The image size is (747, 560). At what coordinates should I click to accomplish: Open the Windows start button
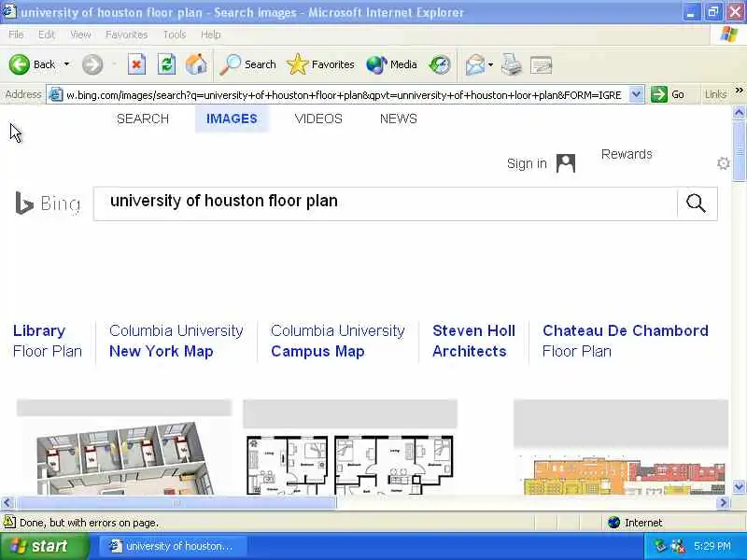[44, 546]
